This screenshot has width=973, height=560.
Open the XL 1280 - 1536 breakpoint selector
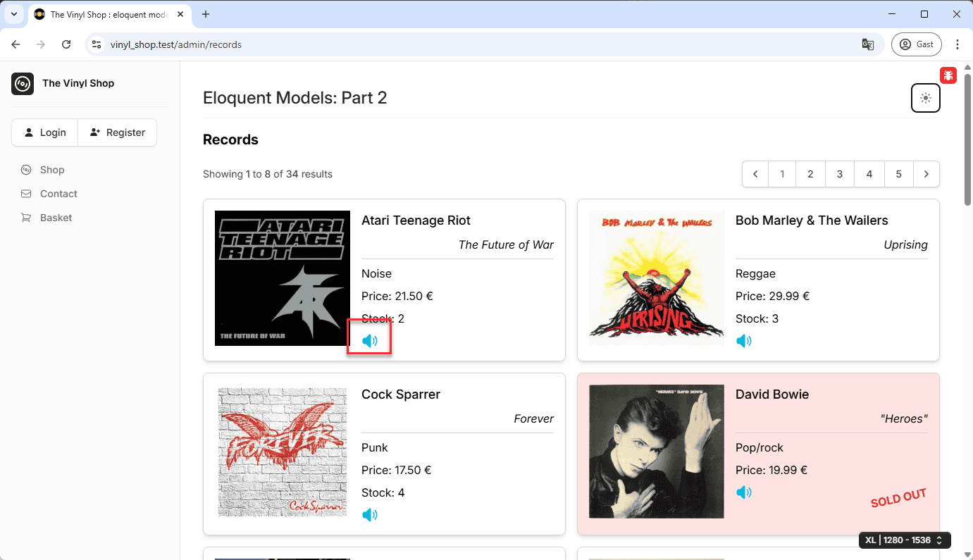coord(905,540)
